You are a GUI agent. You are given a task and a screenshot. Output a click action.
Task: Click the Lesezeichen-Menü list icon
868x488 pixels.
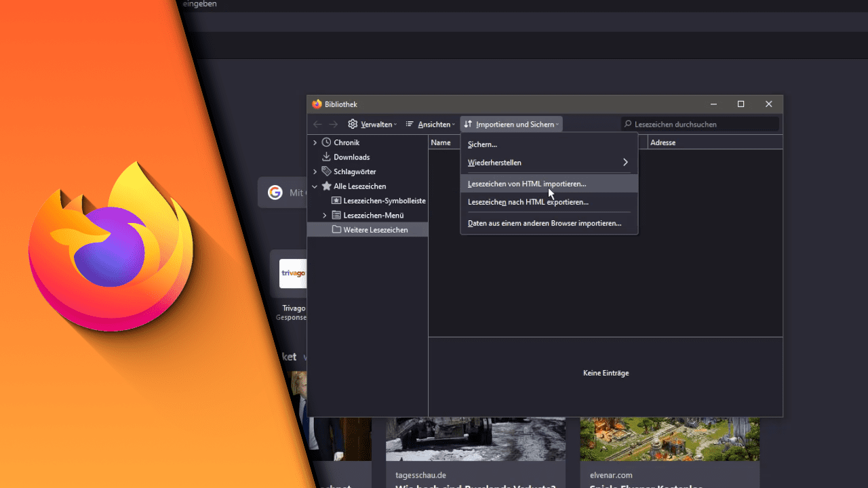pos(336,216)
